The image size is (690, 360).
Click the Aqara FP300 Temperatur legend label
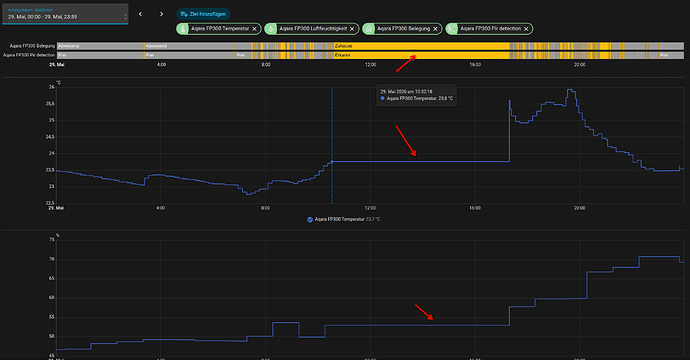click(x=340, y=219)
